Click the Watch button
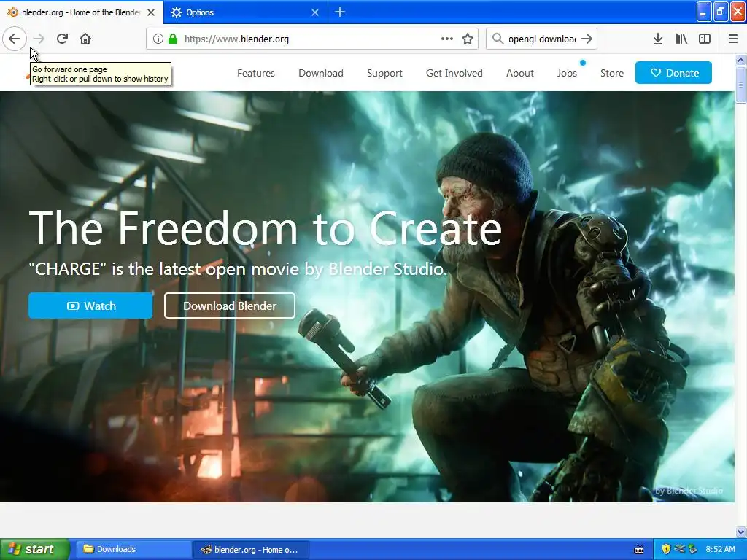 pyautogui.click(x=90, y=306)
